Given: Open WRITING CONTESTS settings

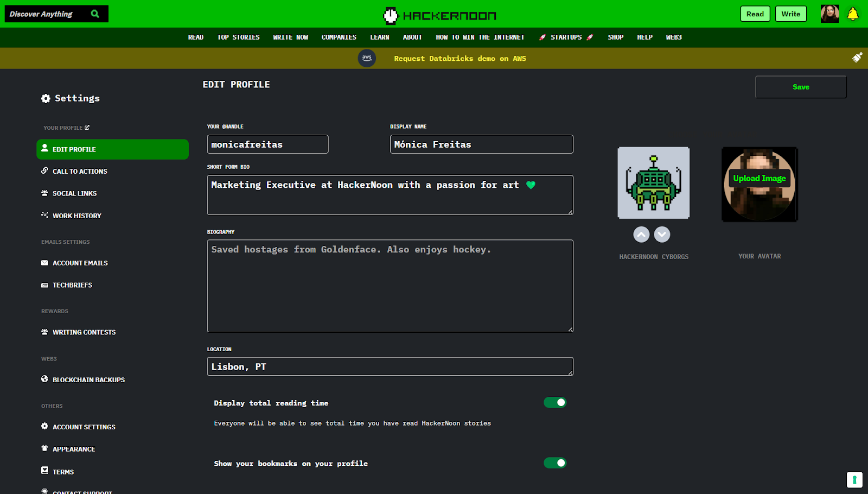Looking at the screenshot, I should [x=84, y=332].
